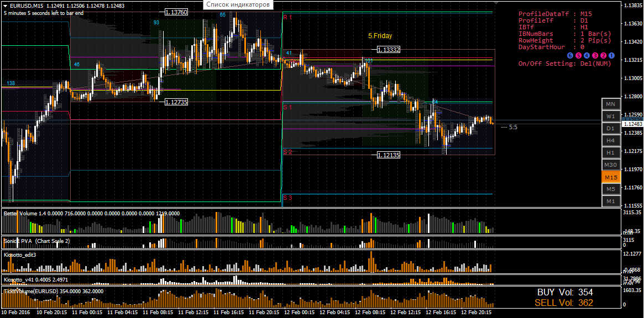Click the 12 Feb 08:15 time axis label
Image resolution: width=644 pixels, height=318 pixels.
click(x=369, y=312)
